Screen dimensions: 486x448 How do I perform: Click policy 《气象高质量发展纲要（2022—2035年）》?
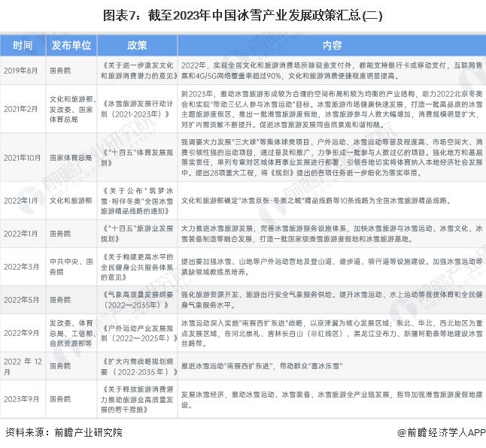(x=137, y=300)
